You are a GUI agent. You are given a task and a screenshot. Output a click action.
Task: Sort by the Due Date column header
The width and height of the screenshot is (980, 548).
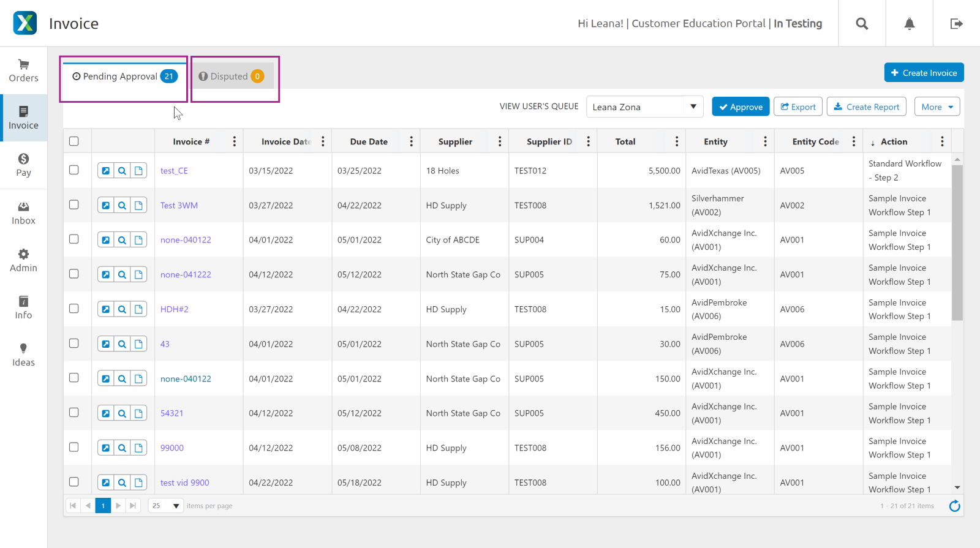[x=369, y=141]
